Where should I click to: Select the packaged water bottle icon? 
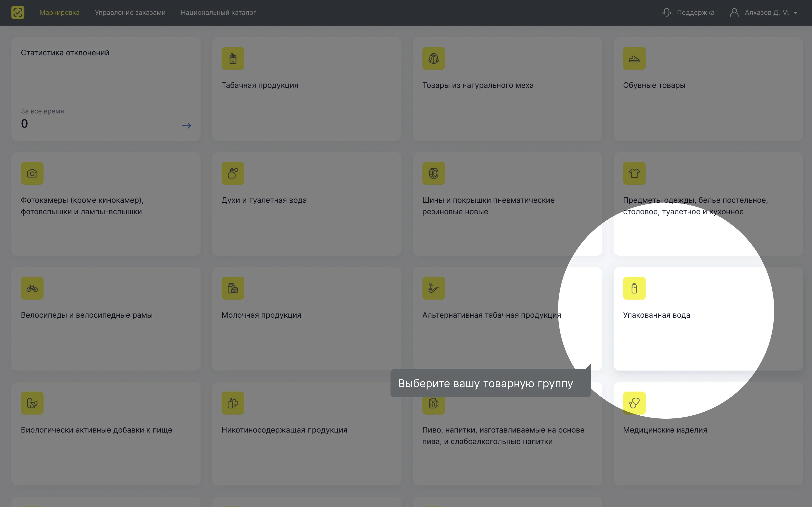tap(634, 288)
